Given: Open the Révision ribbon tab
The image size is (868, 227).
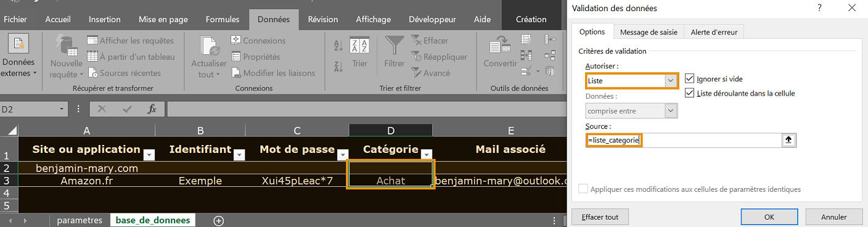Looking at the screenshot, I should pos(323,19).
